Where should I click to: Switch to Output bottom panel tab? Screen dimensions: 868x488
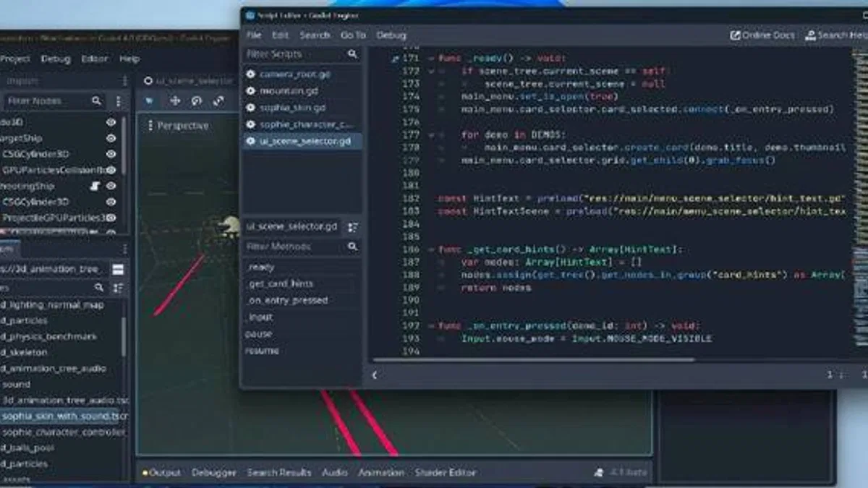point(162,472)
